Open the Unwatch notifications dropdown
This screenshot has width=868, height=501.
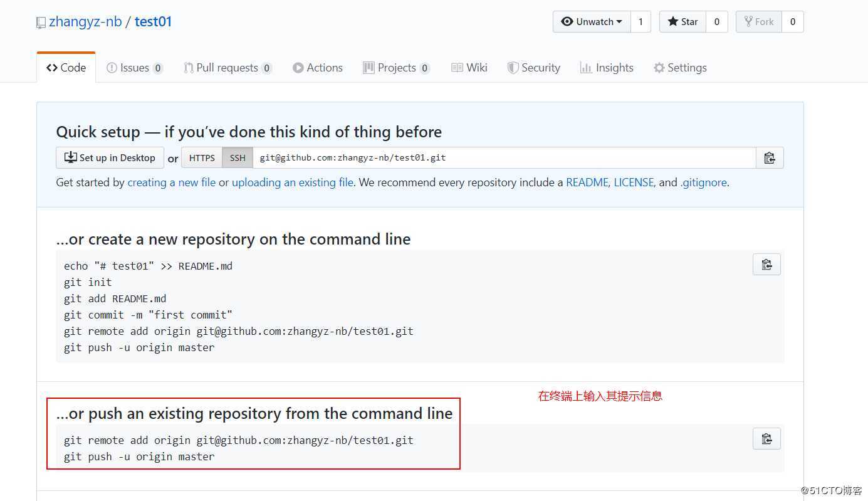592,22
